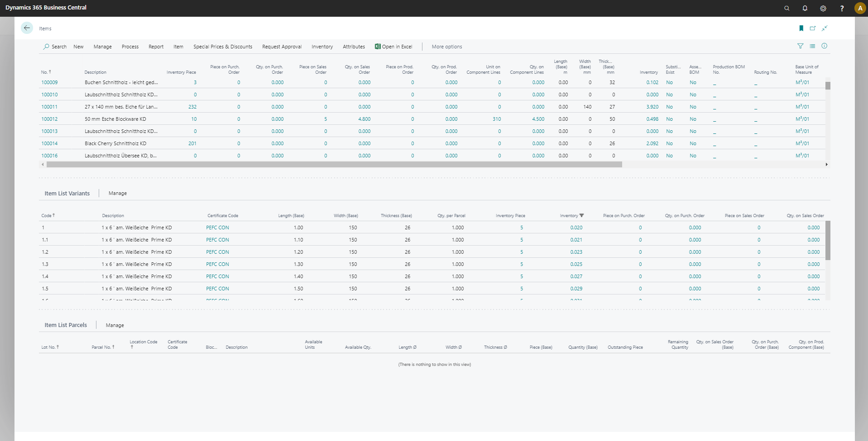868x441 pixels.
Task: Open the Special Prices & Discounts menu
Action: point(223,47)
